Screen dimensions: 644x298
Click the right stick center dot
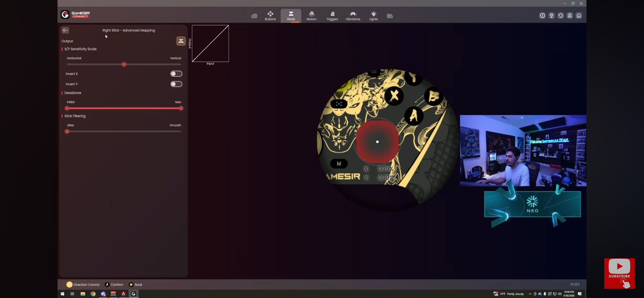click(378, 142)
